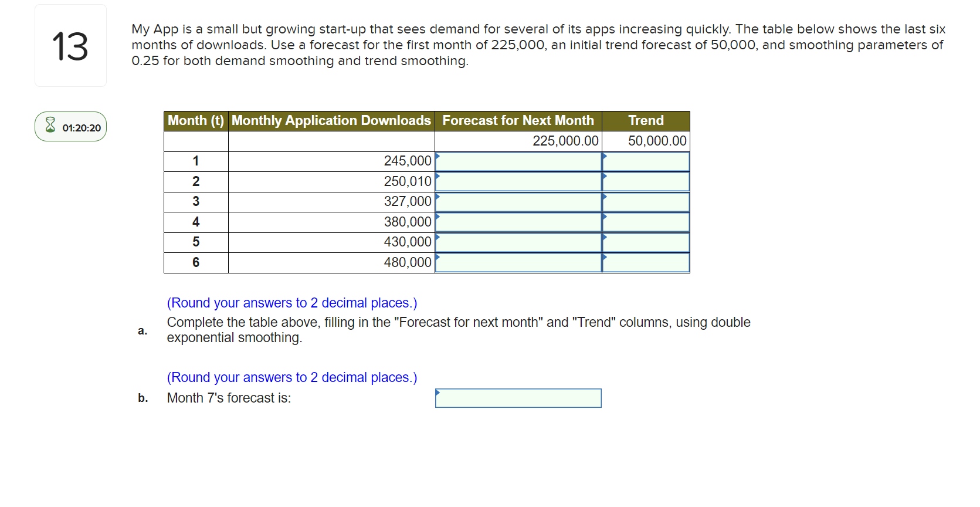Click the Month 7 forecast answer box

(x=518, y=398)
